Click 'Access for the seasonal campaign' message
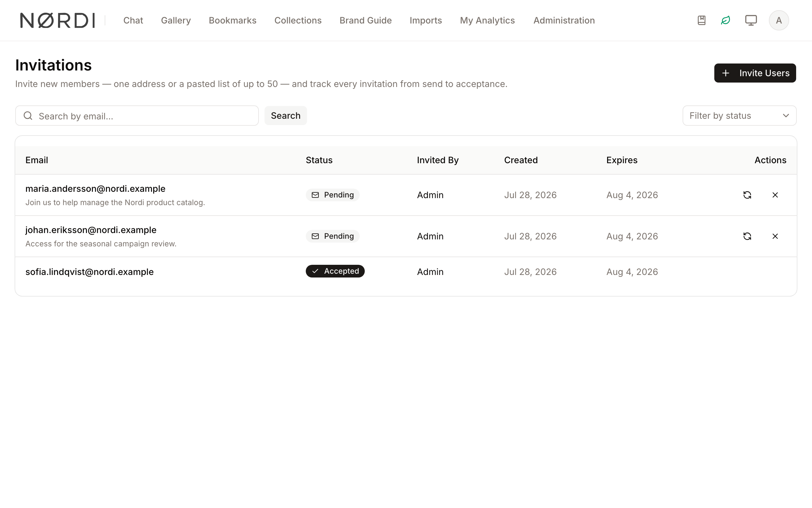This screenshot has width=812, height=508. point(101,244)
